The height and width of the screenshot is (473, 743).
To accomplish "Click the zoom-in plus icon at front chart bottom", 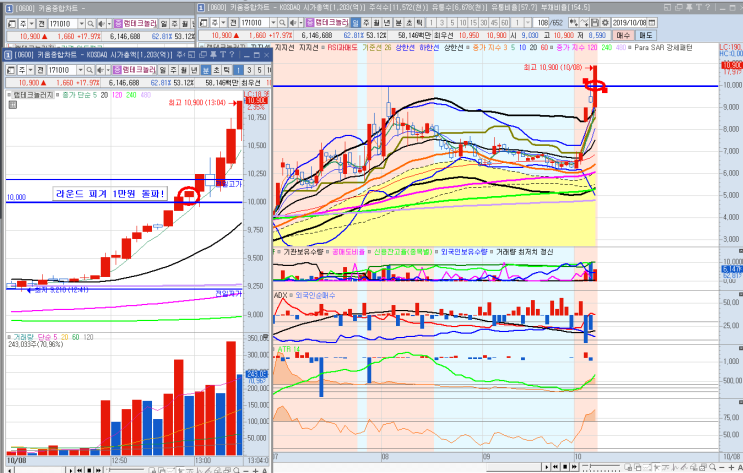I will (255, 471).
